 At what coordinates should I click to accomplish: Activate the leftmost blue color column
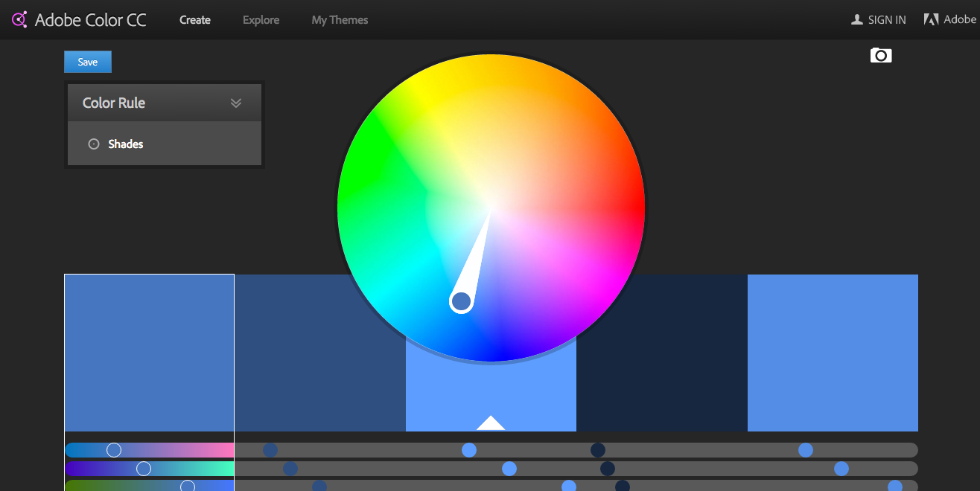tap(149, 353)
